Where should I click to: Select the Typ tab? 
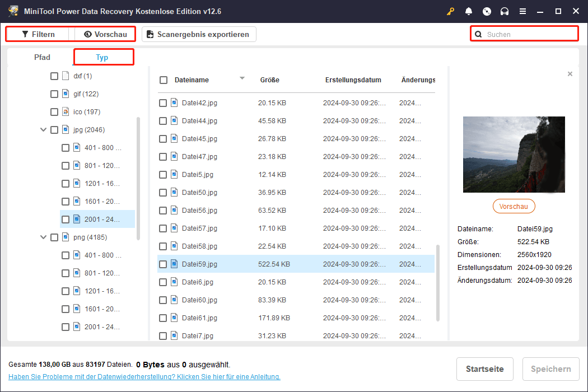coord(102,57)
